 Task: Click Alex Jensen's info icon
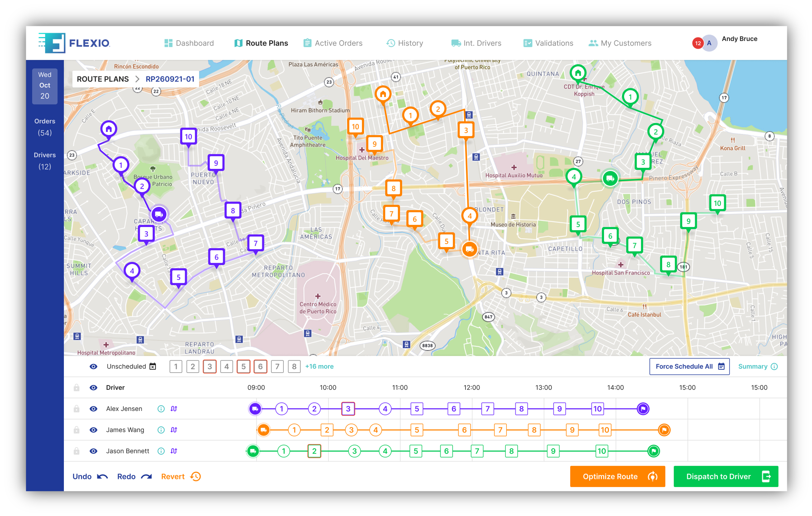point(161,409)
